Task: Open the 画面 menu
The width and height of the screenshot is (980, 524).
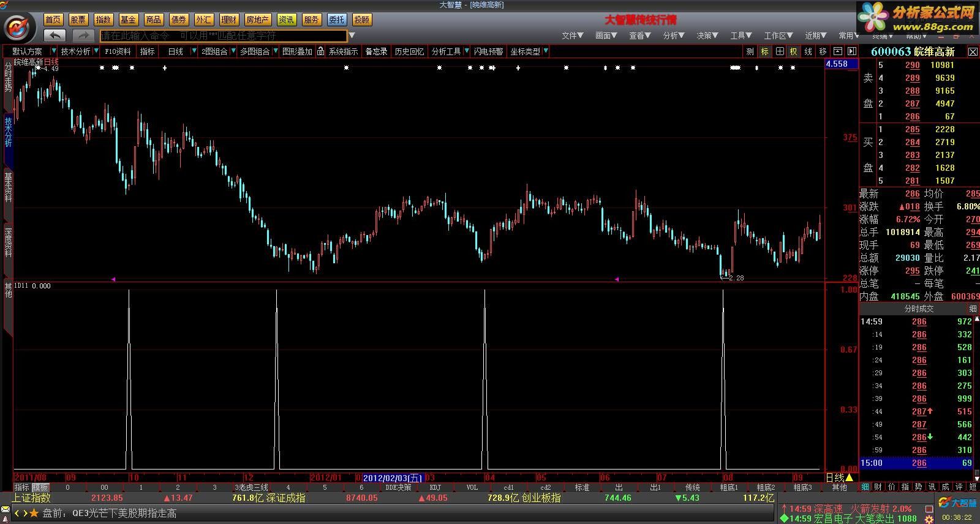Action: point(606,36)
